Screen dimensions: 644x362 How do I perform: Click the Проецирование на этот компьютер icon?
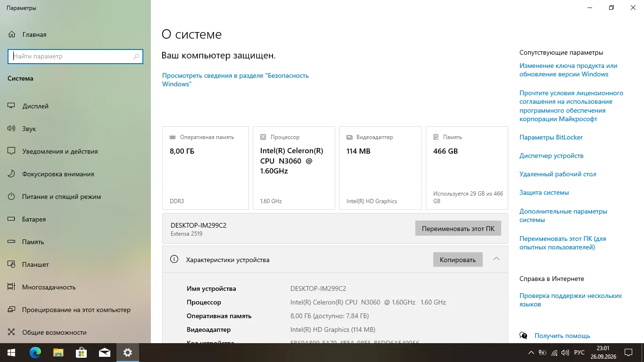click(12, 310)
